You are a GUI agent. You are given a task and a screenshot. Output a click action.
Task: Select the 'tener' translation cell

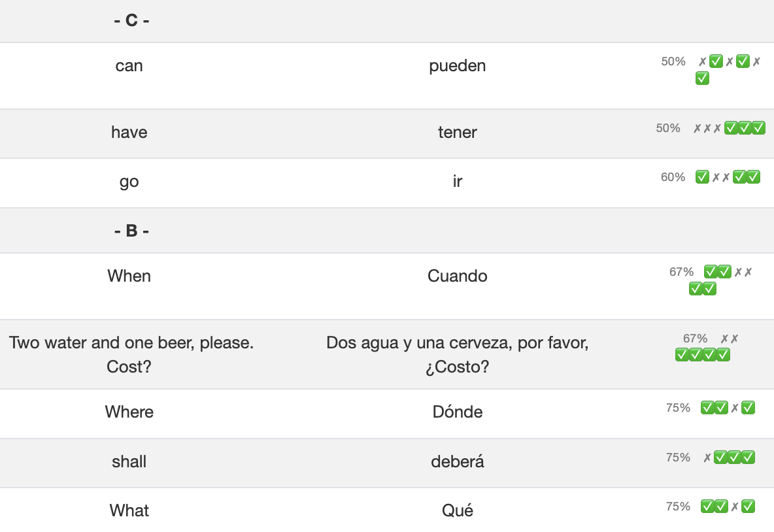point(457,133)
